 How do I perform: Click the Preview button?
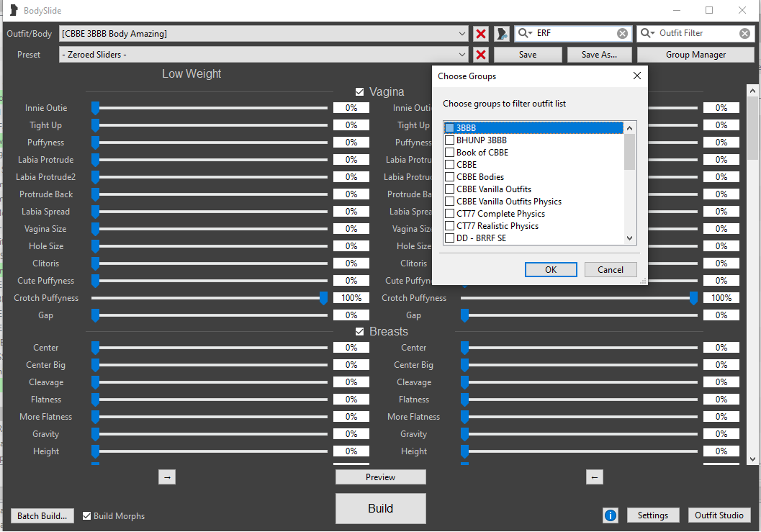tap(380, 477)
